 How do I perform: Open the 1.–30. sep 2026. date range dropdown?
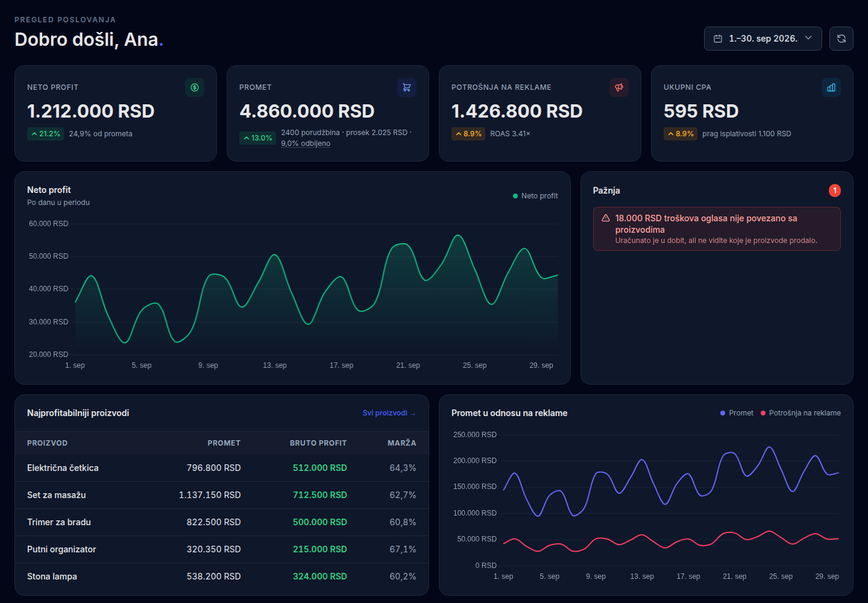pyautogui.click(x=763, y=39)
